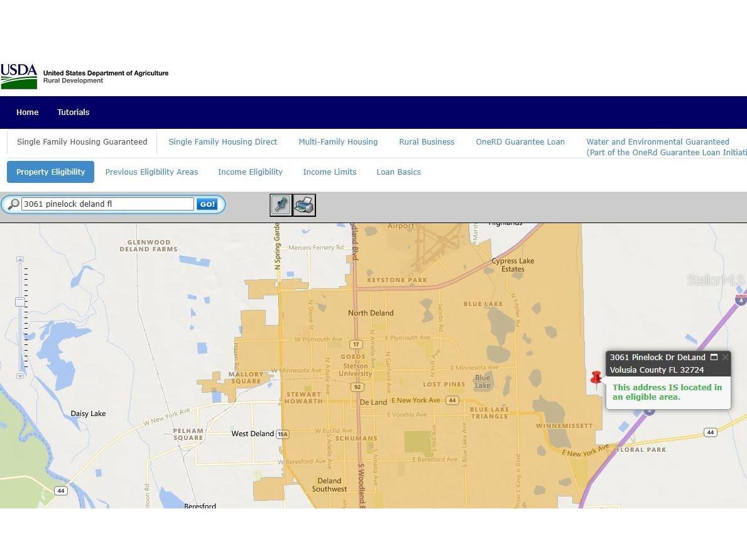747x560 pixels.
Task: Open the Home menu item
Action: click(x=27, y=113)
